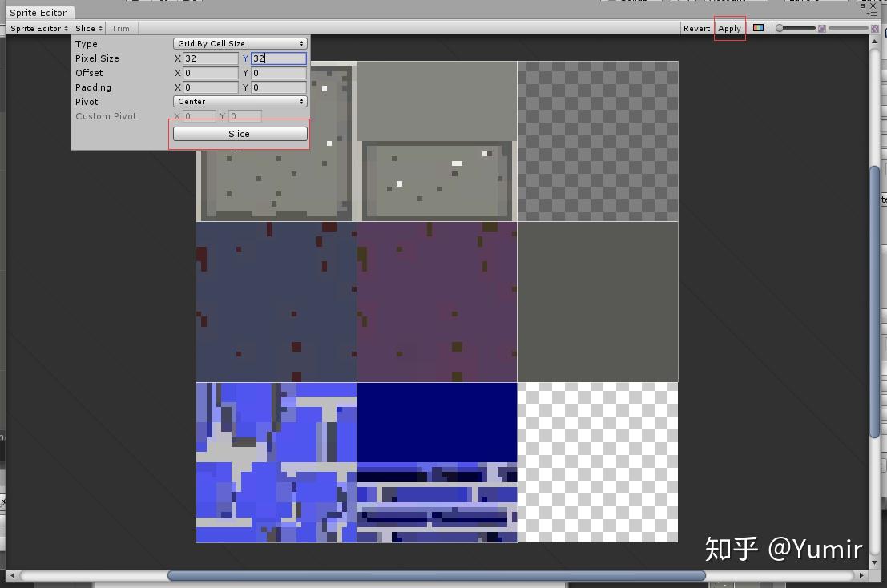
Task: Select the dark blue stone tile sprite
Action: pos(276,302)
